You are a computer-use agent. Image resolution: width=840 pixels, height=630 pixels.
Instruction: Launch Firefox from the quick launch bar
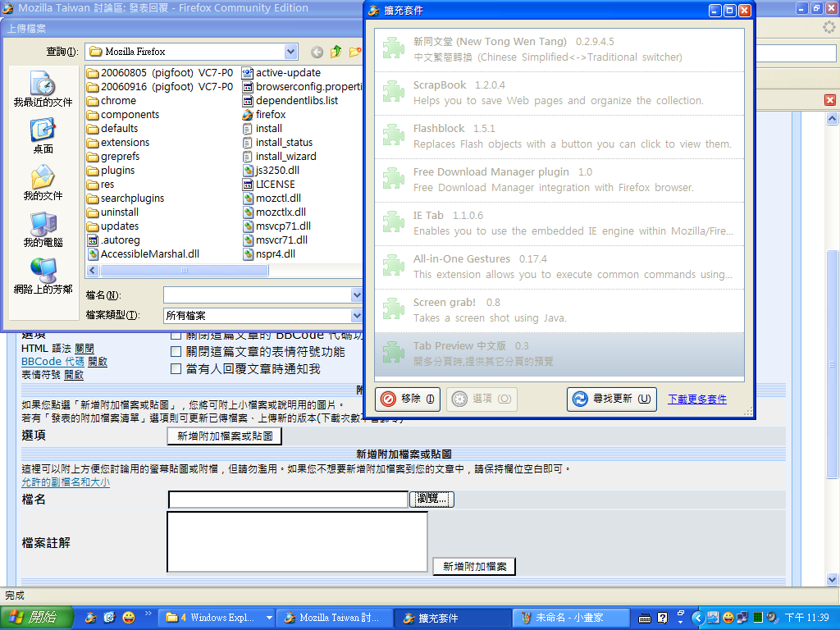coord(91,618)
